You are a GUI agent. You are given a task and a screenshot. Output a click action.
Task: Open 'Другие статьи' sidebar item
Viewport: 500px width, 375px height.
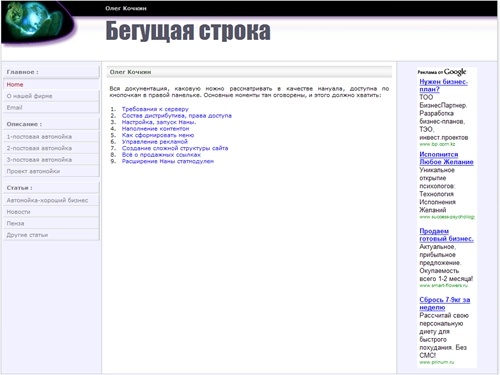point(51,235)
